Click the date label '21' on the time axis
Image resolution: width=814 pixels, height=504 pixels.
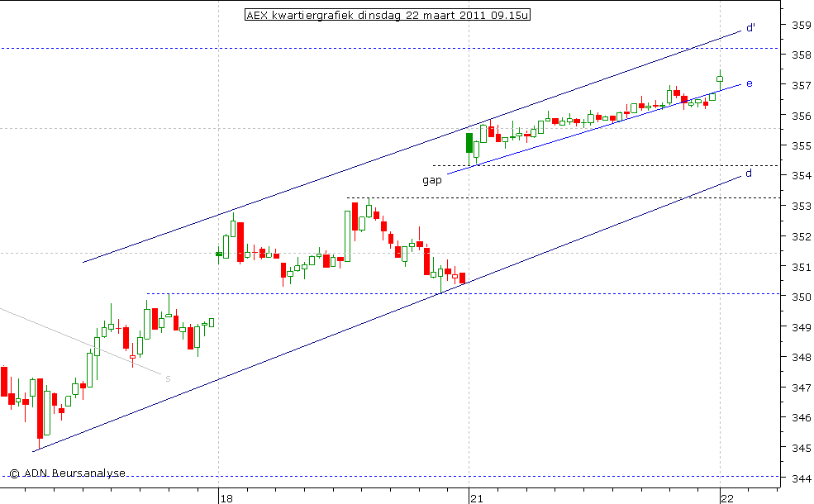click(477, 499)
